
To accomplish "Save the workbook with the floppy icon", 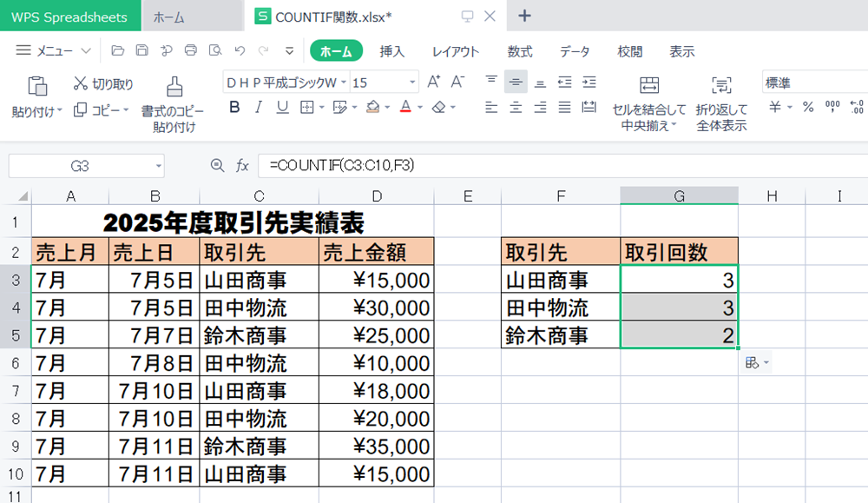I will click(141, 51).
